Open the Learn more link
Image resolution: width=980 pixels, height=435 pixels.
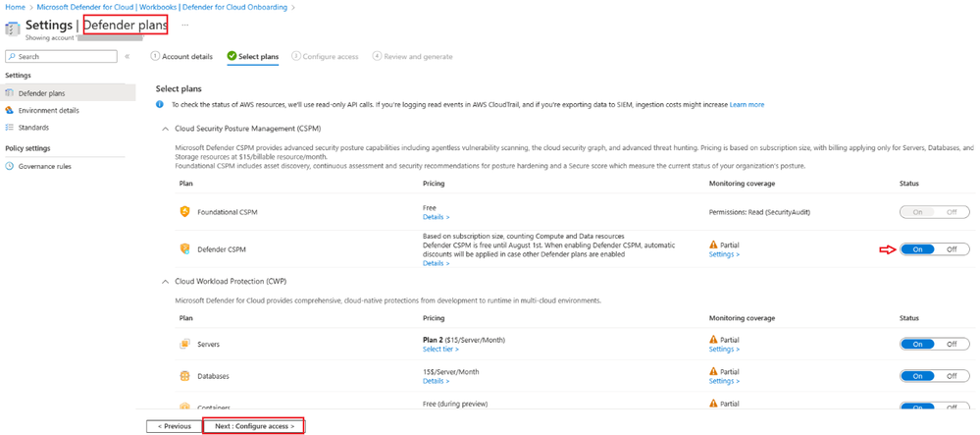[x=747, y=104]
